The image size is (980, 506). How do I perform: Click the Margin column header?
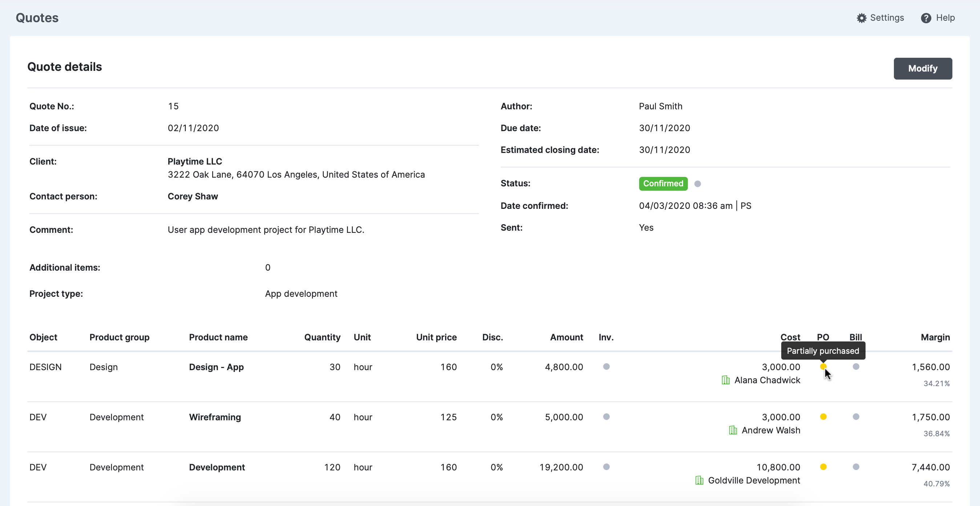[x=935, y=337]
